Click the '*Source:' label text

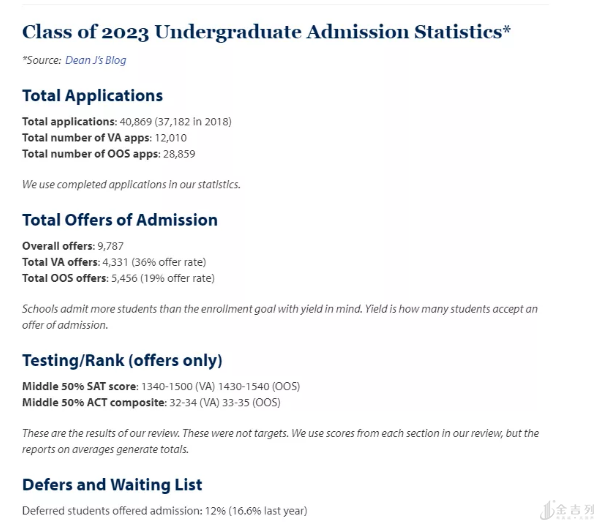41,60
